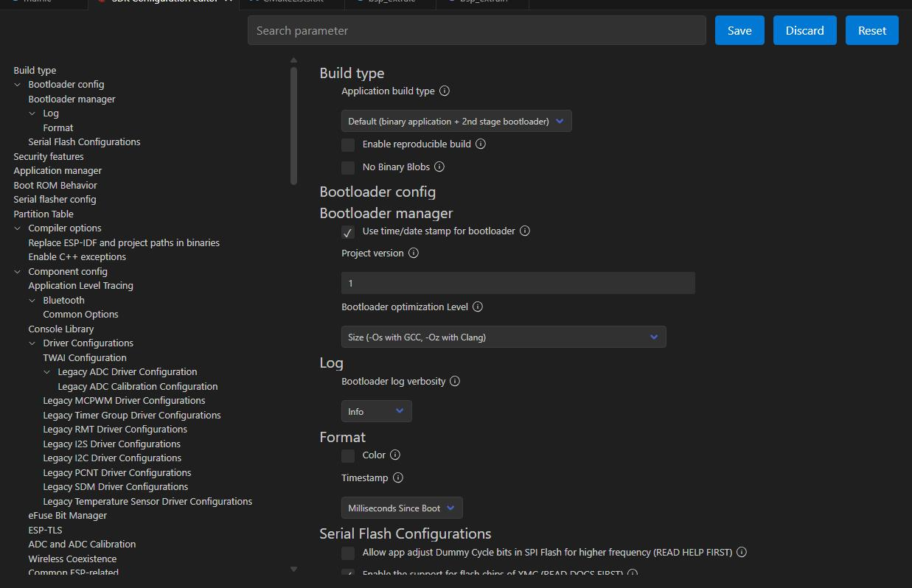Show info icon for No Binary Blobs
The width and height of the screenshot is (912, 588).
439,167
